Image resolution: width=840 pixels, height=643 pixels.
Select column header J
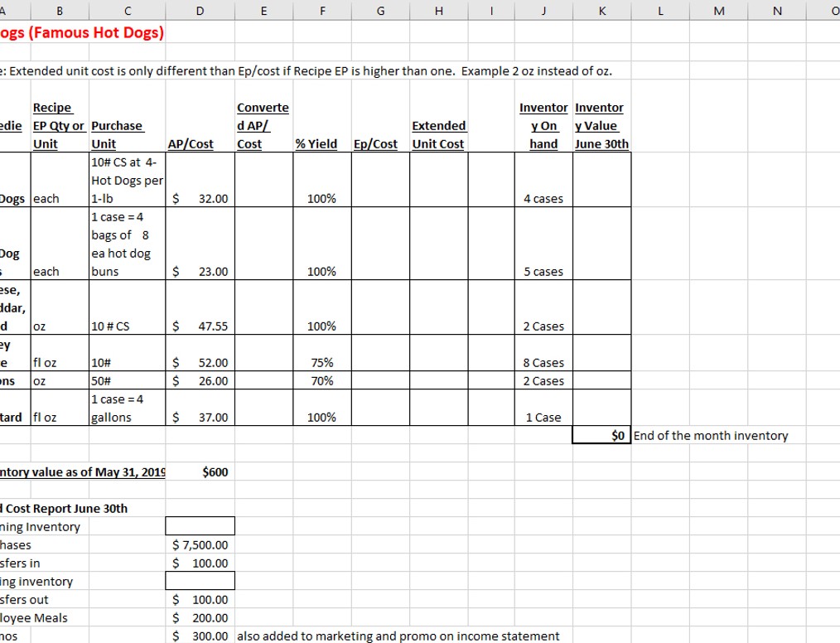(x=543, y=12)
